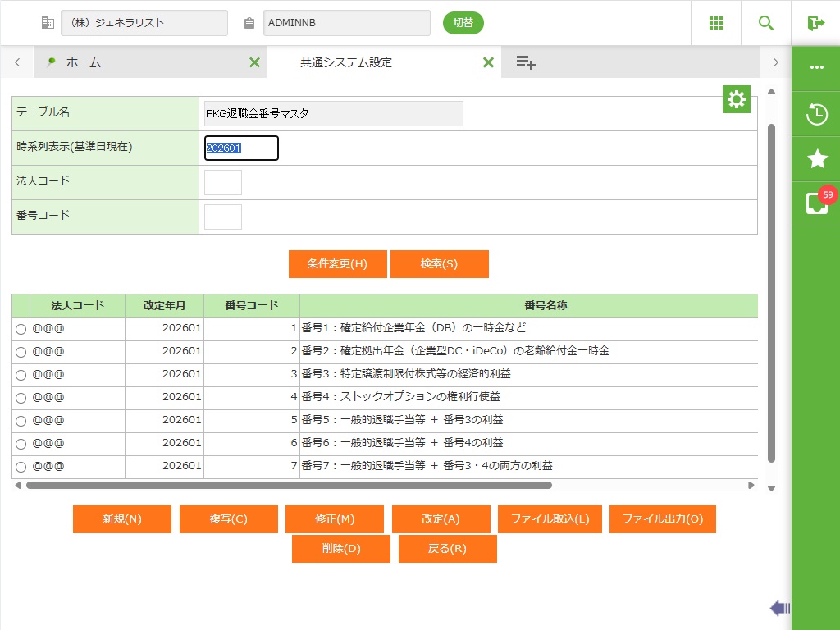
Task: Click the 検索(S) button
Action: [x=439, y=264]
